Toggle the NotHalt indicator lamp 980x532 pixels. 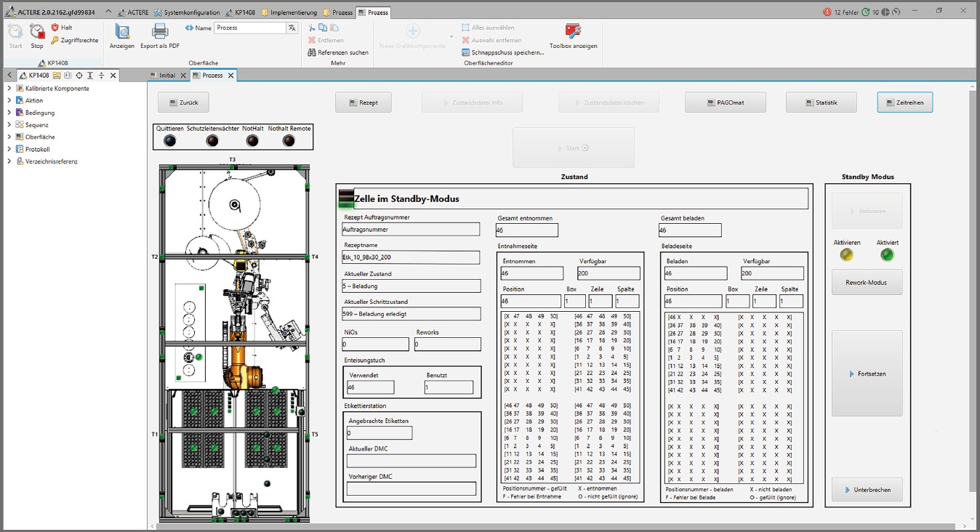pos(252,141)
